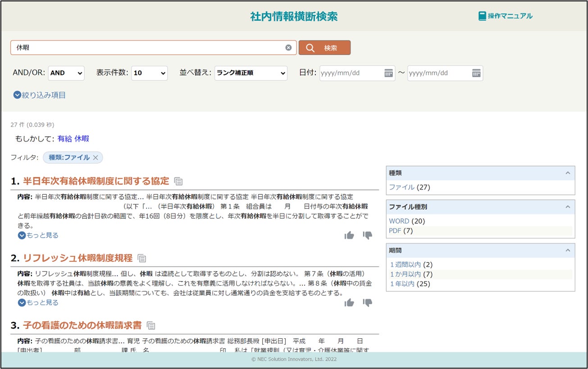Screen dimensions: 588x369
Task: Open result リフレッシュ休暇制度規程
Action: coord(77,258)
